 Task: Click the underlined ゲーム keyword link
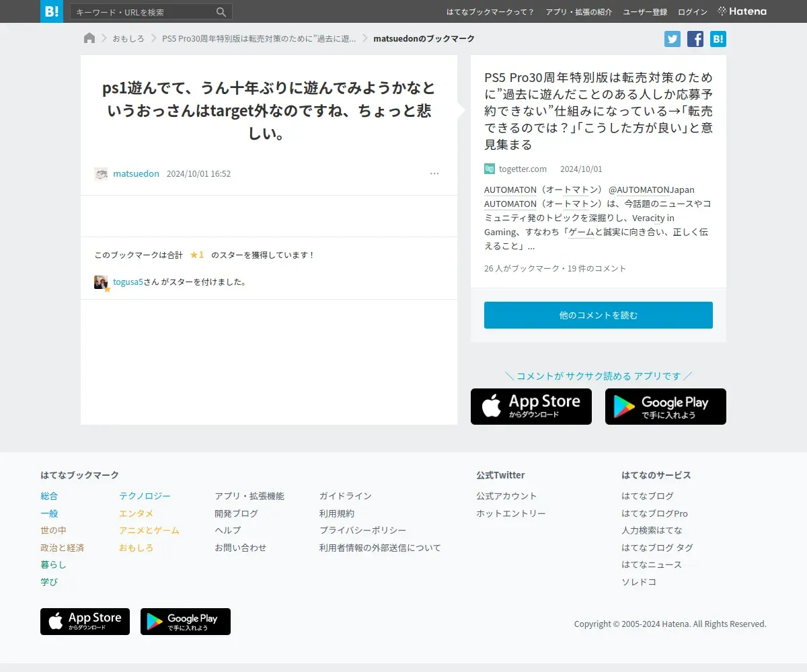581,233
